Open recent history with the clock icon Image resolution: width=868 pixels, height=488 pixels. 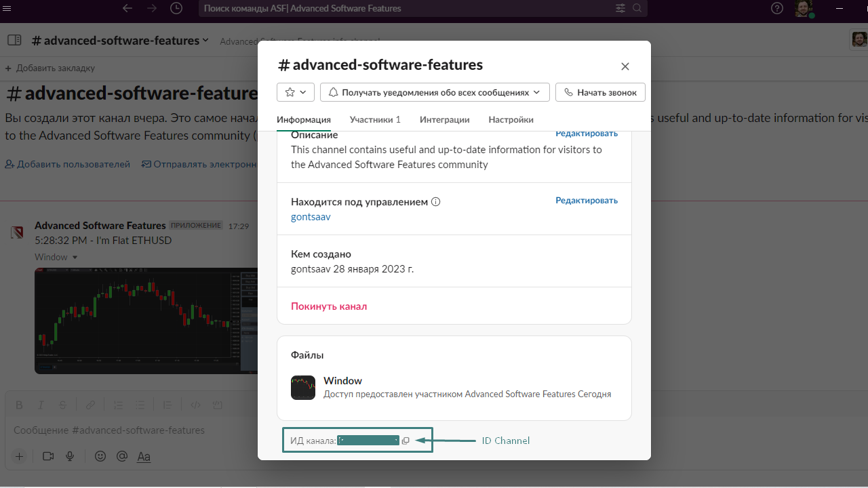[x=176, y=9]
